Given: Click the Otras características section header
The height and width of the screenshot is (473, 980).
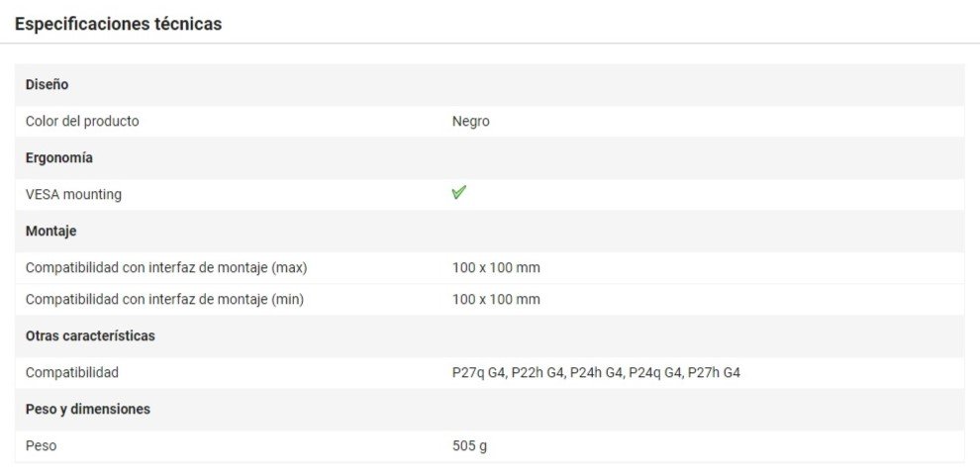Looking at the screenshot, I should [x=90, y=336].
